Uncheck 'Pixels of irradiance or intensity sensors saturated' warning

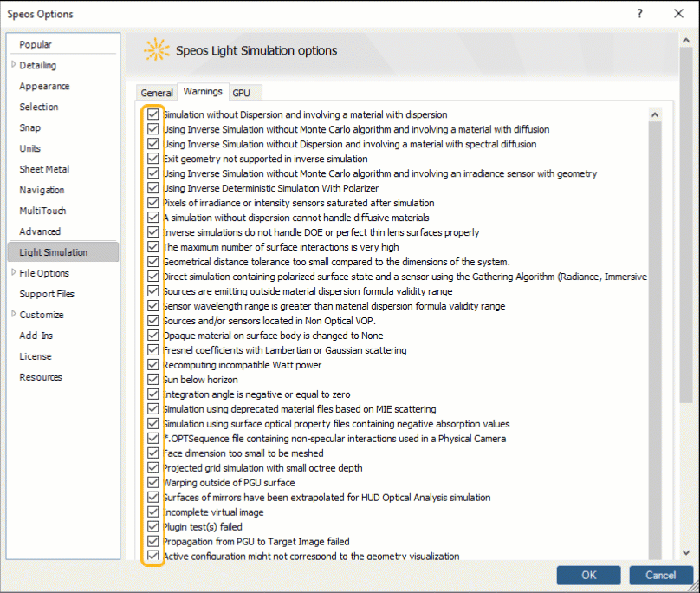pos(152,202)
